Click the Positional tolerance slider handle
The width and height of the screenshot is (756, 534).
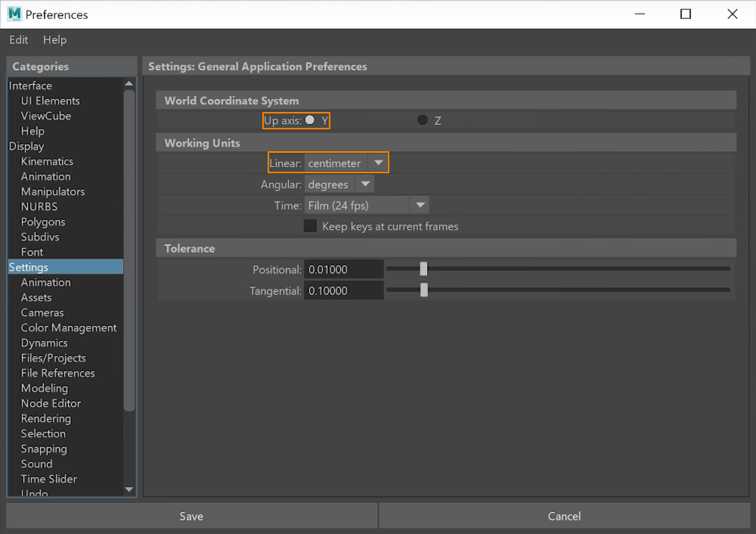(423, 269)
